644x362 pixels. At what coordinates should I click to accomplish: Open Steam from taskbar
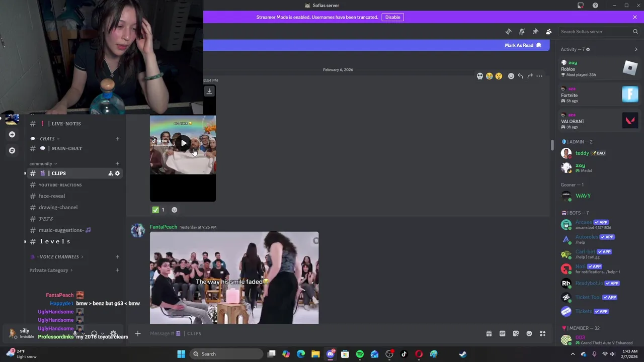click(462, 354)
